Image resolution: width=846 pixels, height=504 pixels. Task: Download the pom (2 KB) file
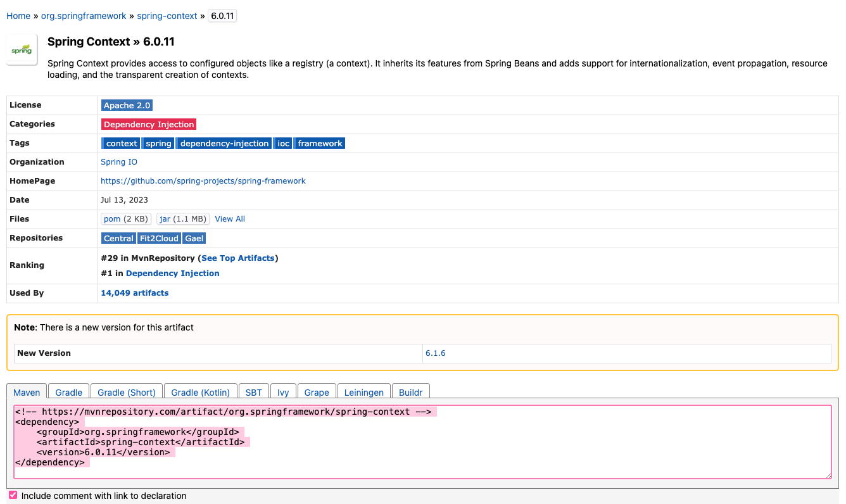coord(126,219)
